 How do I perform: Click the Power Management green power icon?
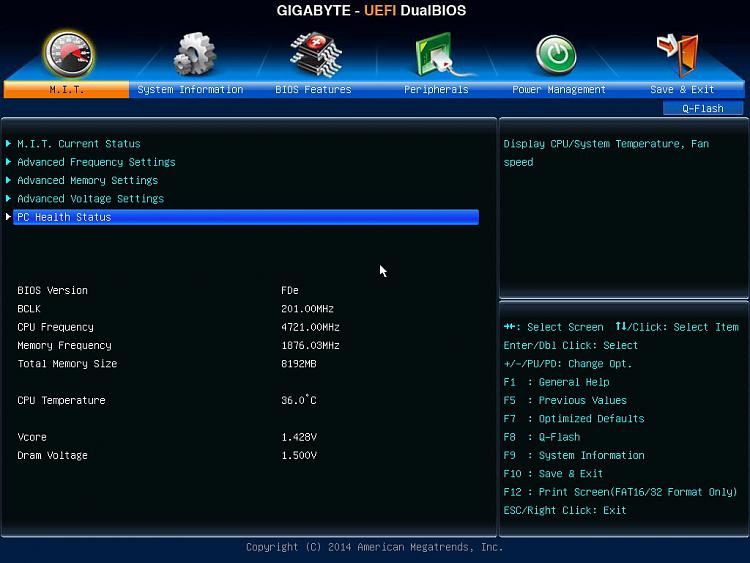click(x=556, y=55)
